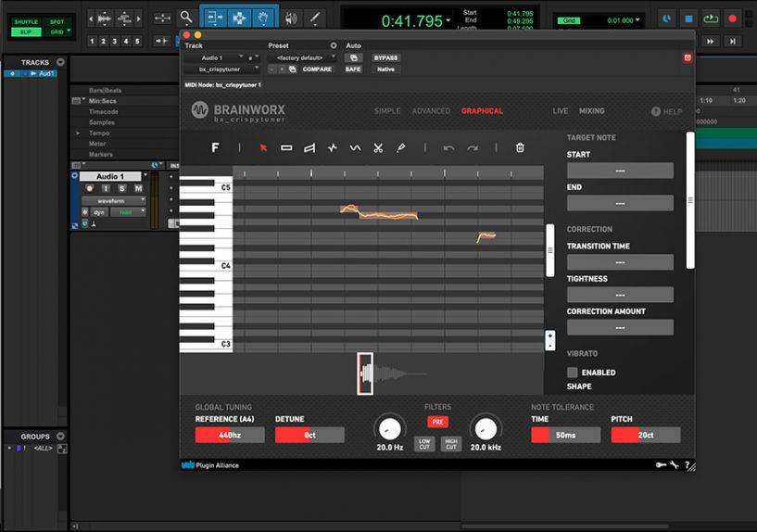Open the waveform track view dropdown

point(113,200)
